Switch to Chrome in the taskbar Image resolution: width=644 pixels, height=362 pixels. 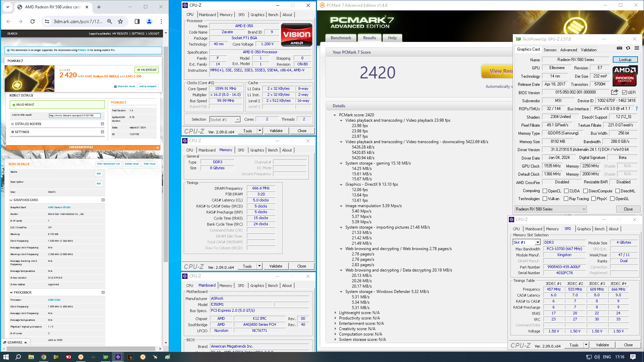[x=44, y=357]
